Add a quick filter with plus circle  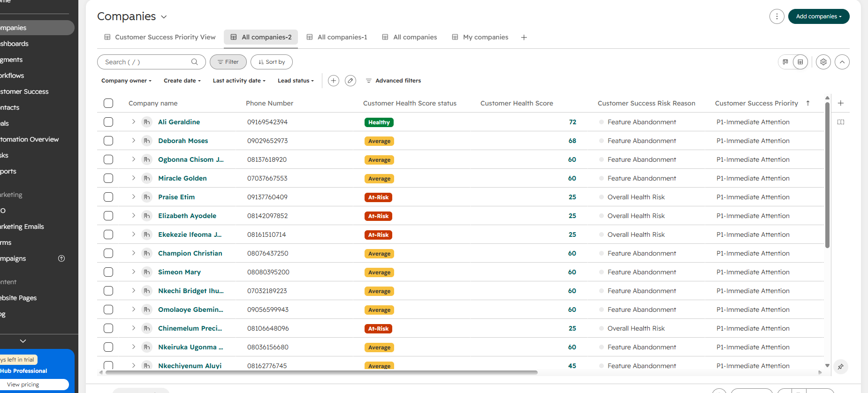coord(334,81)
